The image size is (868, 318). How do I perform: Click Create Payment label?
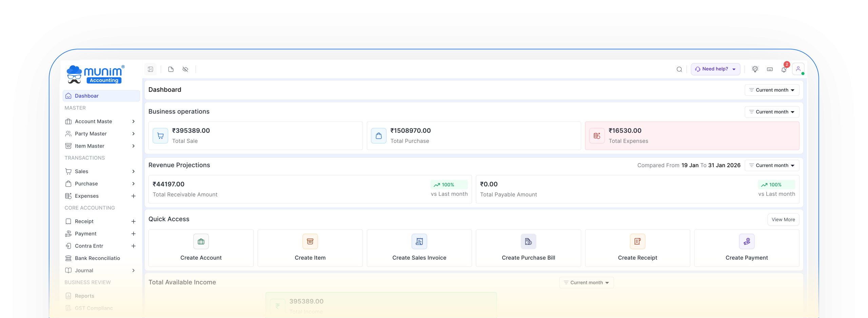tap(747, 258)
